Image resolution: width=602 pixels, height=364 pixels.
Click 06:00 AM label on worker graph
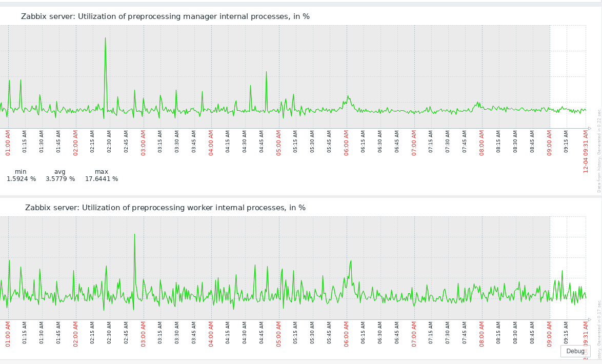pyautogui.click(x=346, y=334)
